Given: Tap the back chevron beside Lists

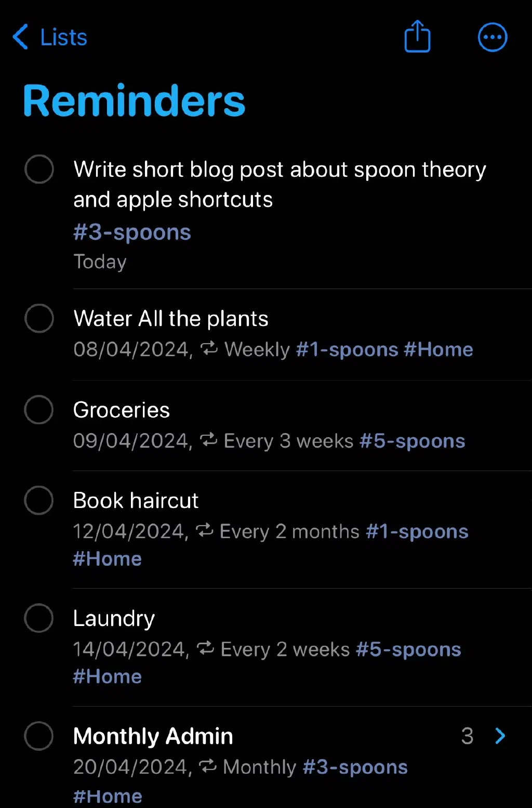Looking at the screenshot, I should click(x=21, y=37).
